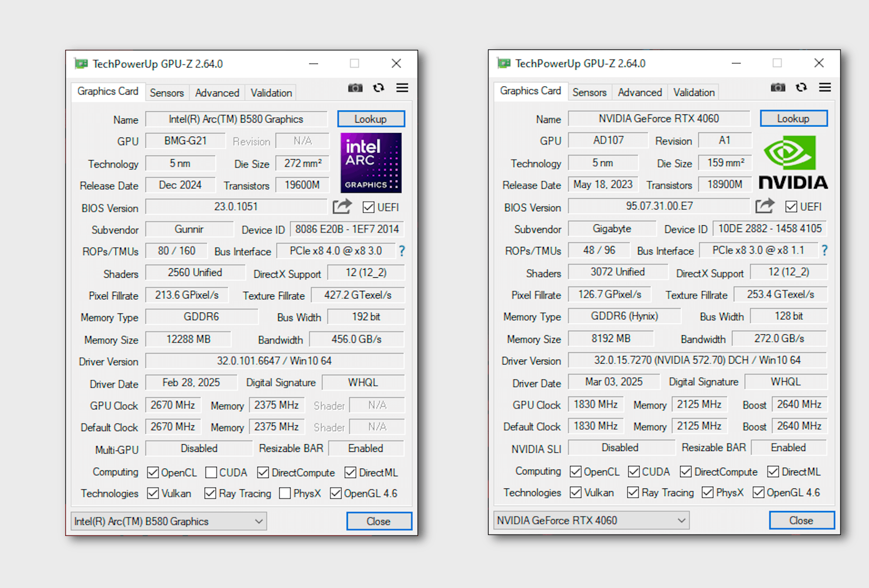Click Device ID value 10DE 2882 - 1458 4105
The image size is (869, 588).
coord(770,228)
